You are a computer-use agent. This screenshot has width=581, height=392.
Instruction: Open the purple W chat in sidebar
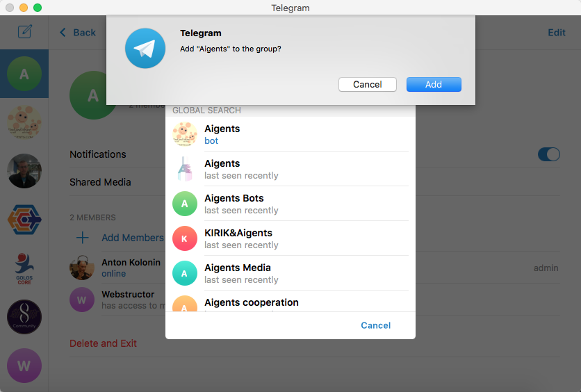(24, 366)
